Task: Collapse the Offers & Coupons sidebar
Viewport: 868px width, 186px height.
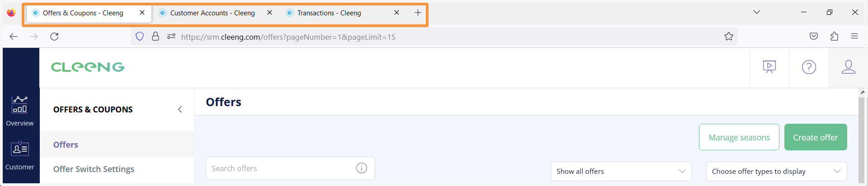Action: (x=180, y=109)
